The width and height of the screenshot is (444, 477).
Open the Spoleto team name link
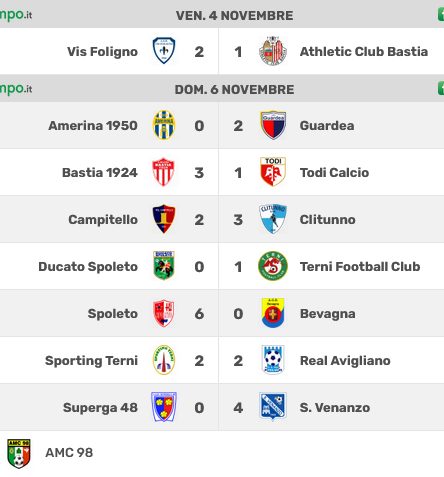click(x=113, y=314)
